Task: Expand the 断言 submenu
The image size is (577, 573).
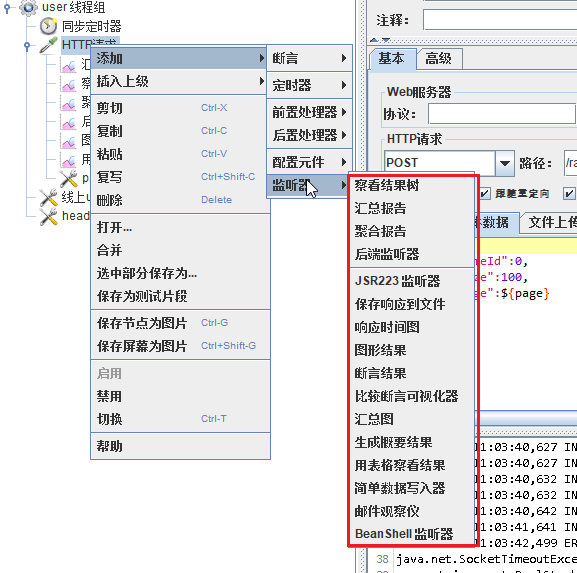Action: pyautogui.click(x=309, y=58)
